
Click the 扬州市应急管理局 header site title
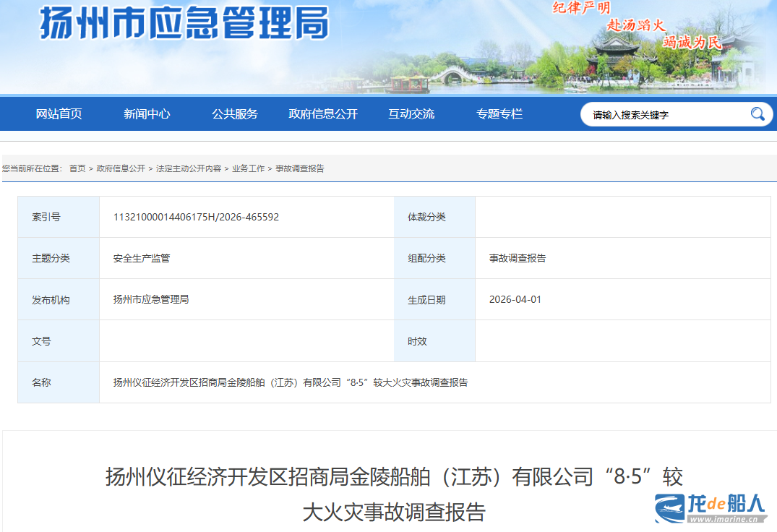184,24
